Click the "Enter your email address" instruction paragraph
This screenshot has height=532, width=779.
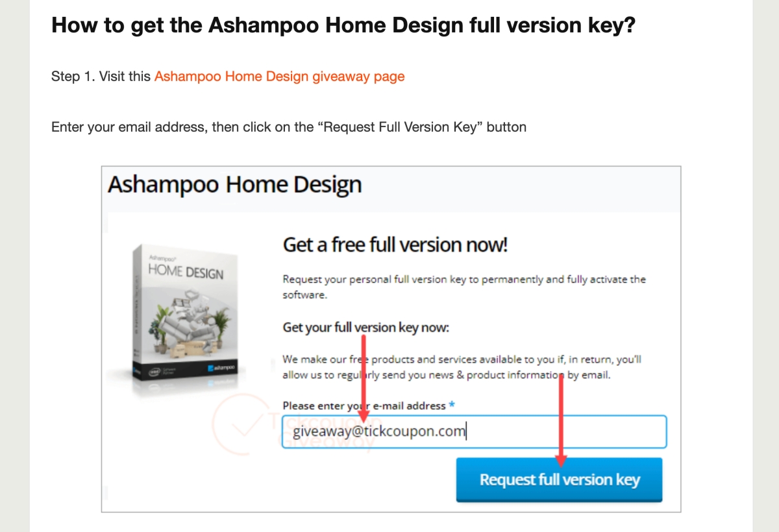288,127
